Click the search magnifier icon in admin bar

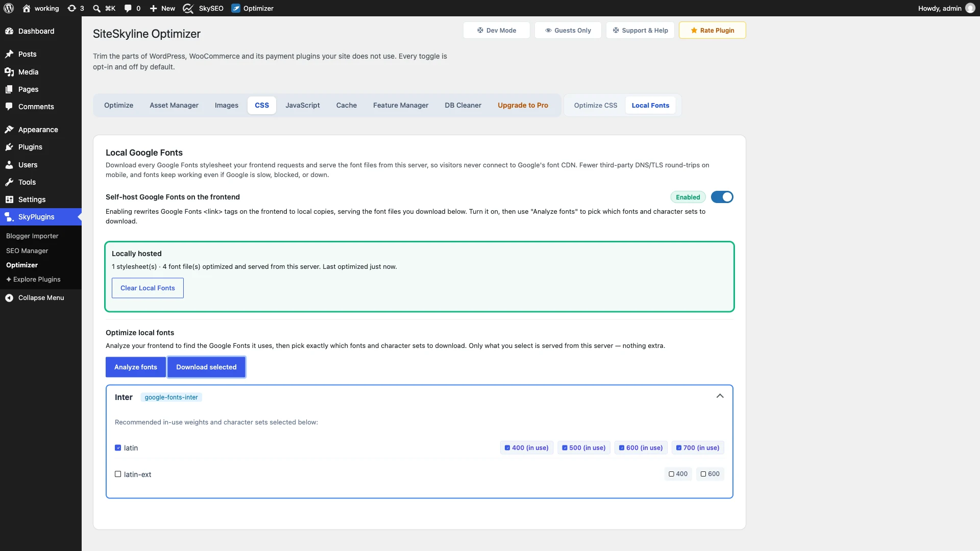[x=96, y=8]
